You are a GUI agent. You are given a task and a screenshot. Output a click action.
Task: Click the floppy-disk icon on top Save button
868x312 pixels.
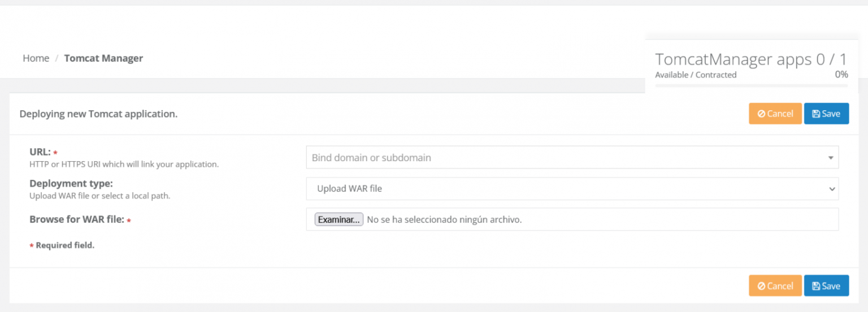point(816,114)
